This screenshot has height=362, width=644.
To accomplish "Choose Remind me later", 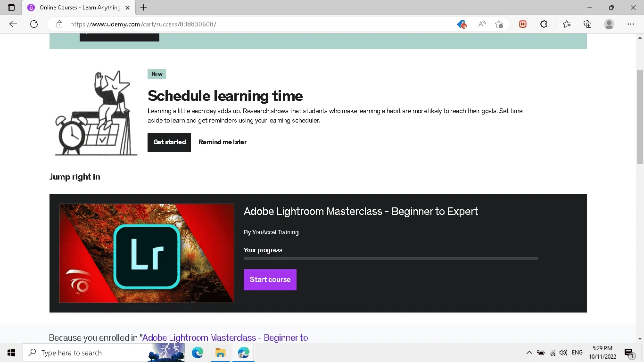I will (223, 142).
